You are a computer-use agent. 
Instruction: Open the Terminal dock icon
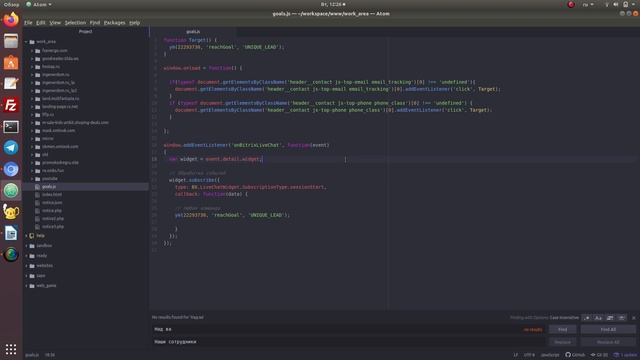point(11,127)
